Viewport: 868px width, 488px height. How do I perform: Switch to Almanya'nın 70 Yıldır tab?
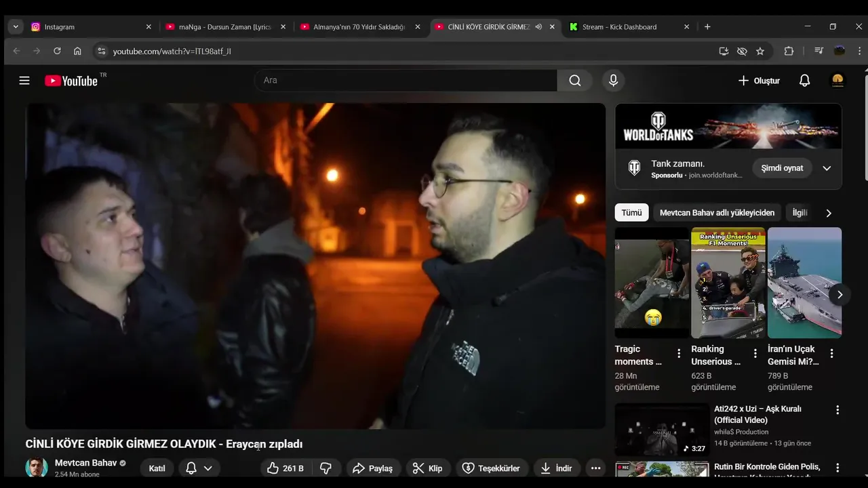coord(359,27)
